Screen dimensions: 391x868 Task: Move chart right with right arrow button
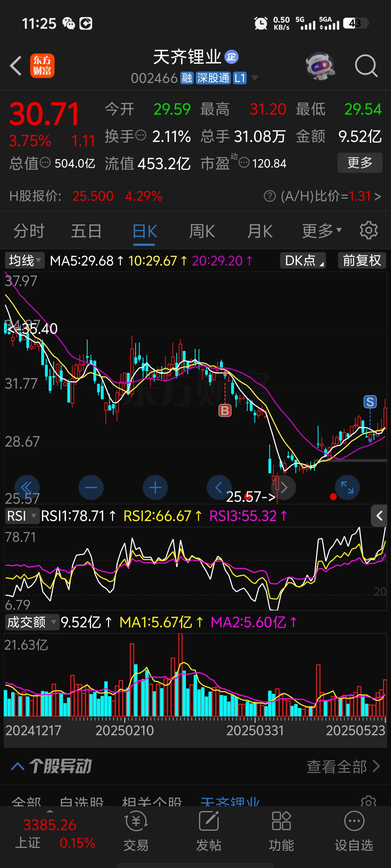click(x=284, y=488)
